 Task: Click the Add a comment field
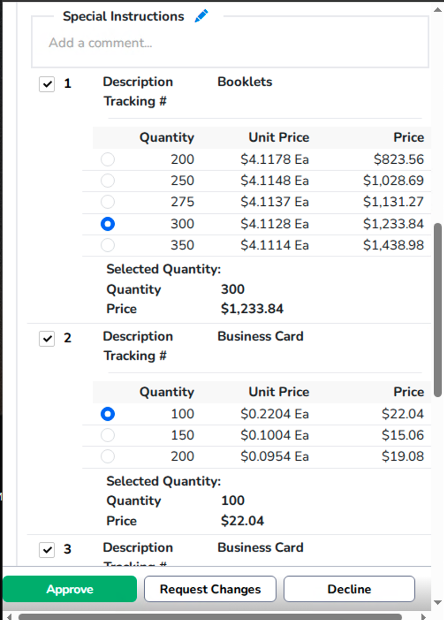pyautogui.click(x=230, y=43)
